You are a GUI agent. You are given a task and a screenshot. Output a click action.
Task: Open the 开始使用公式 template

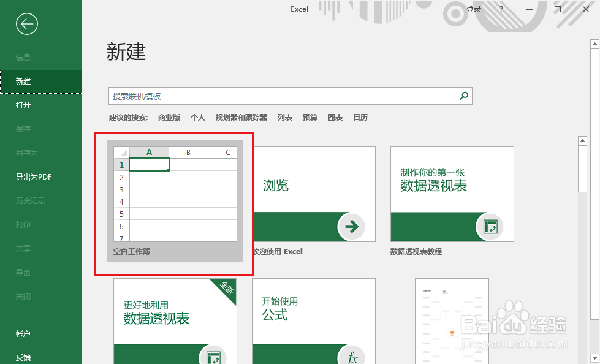point(314,321)
